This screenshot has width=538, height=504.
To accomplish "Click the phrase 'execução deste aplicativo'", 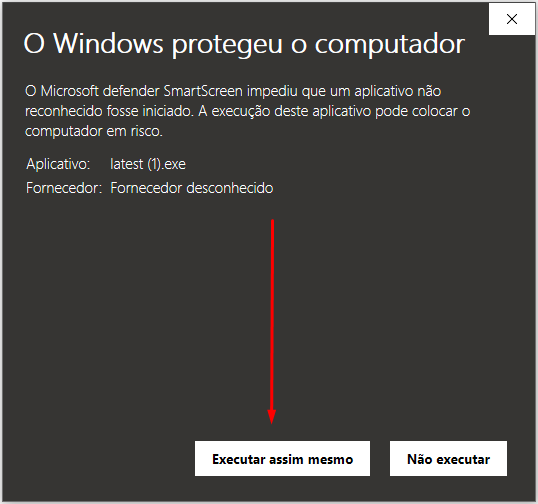I will click(x=291, y=112).
